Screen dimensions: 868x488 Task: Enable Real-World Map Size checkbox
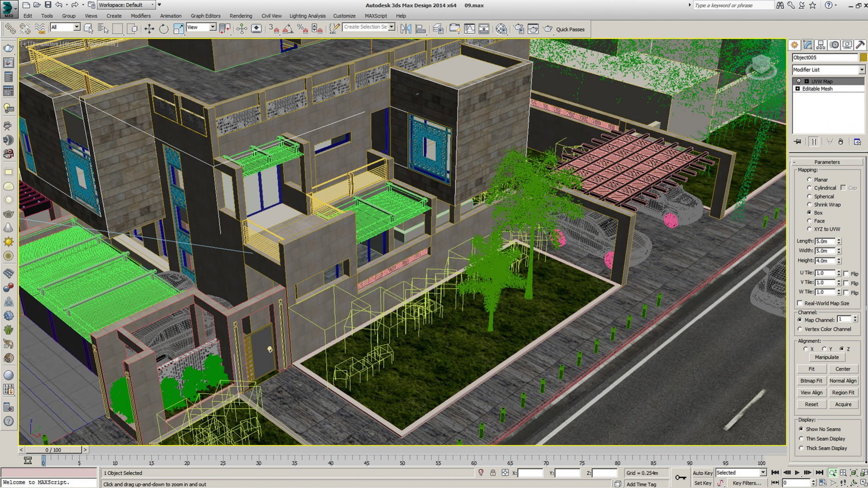(800, 303)
